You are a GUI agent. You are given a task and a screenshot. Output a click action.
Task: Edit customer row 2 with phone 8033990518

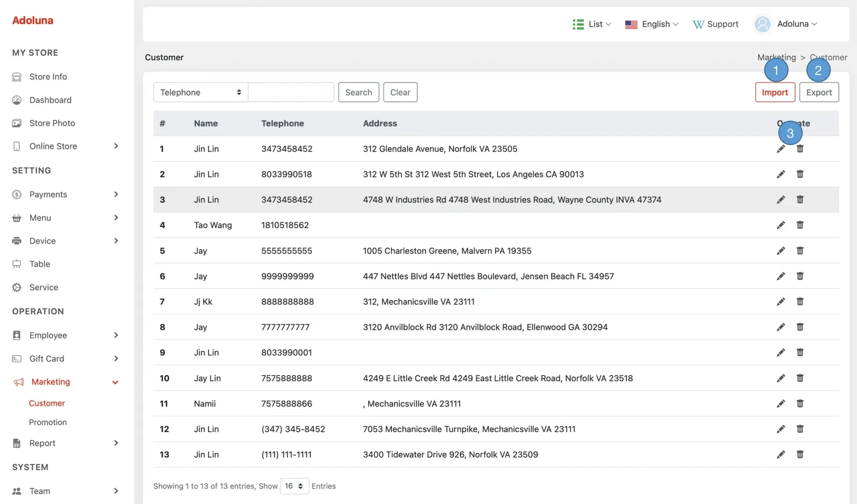coord(781,174)
